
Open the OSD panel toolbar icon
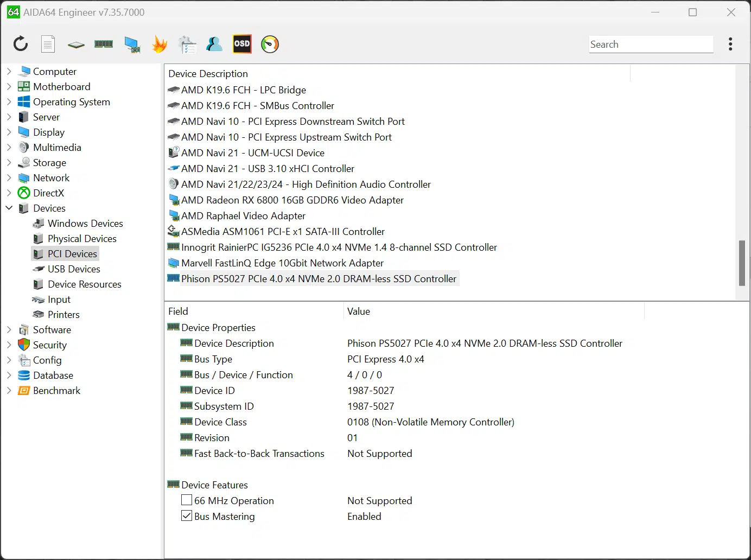point(242,44)
